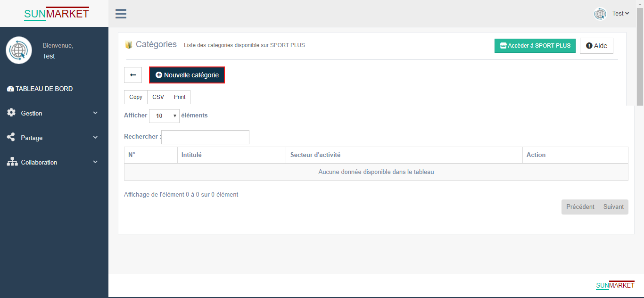This screenshot has height=298, width=644.
Task: Click the Gestion gear icon
Action: coord(11,113)
